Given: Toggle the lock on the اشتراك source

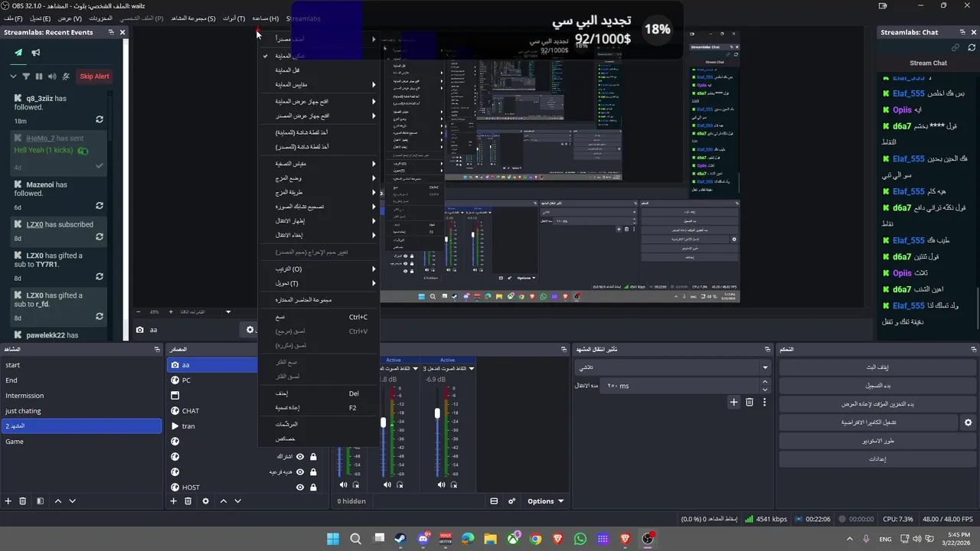Looking at the screenshot, I should (313, 457).
